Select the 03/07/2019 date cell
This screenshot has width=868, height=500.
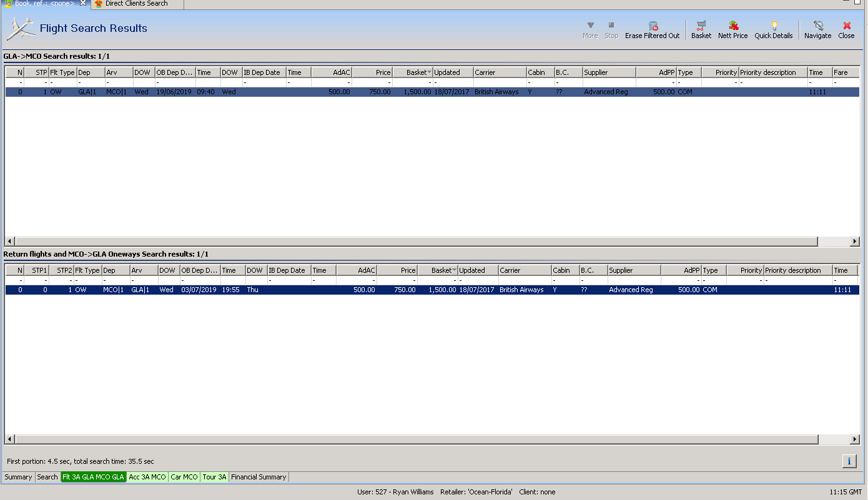point(199,290)
